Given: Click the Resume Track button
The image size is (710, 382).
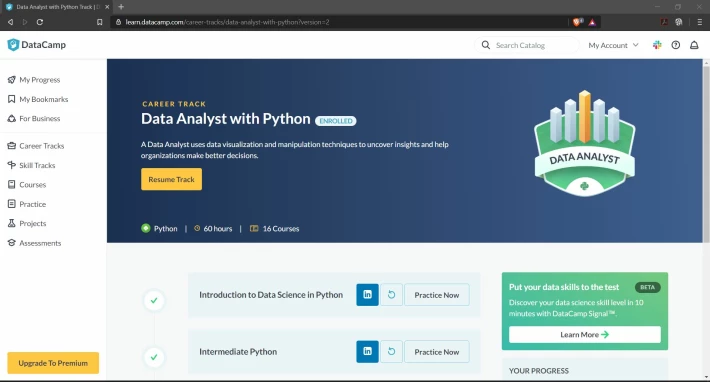Looking at the screenshot, I should [x=172, y=179].
